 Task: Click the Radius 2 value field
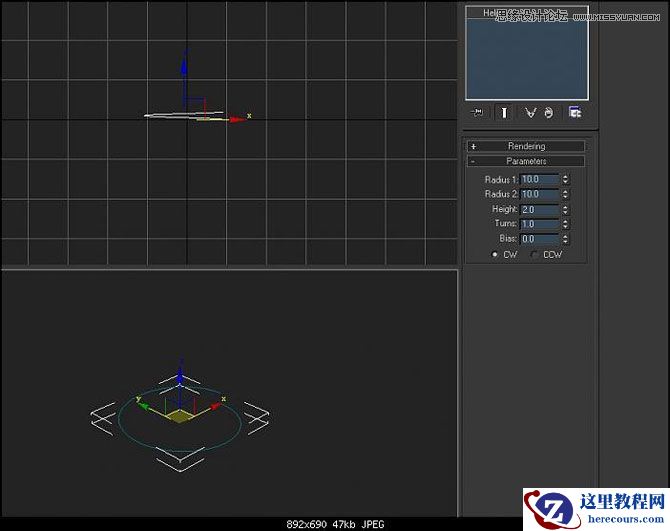pyautogui.click(x=540, y=194)
